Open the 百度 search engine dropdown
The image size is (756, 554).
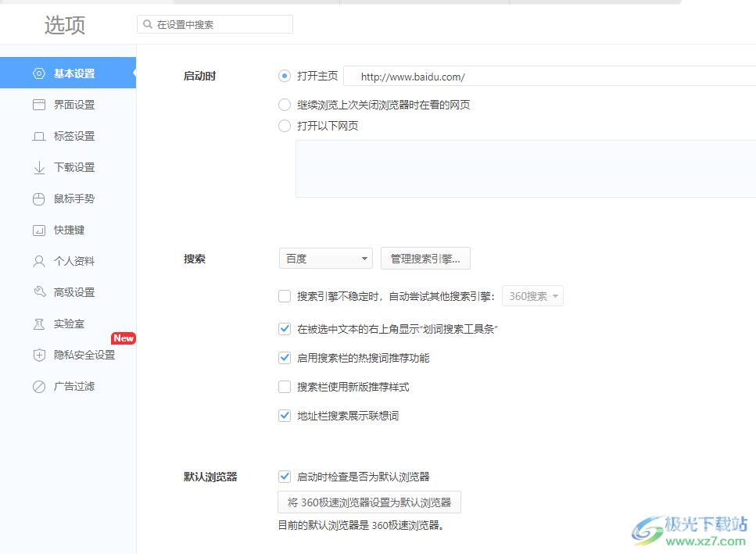[326, 259]
